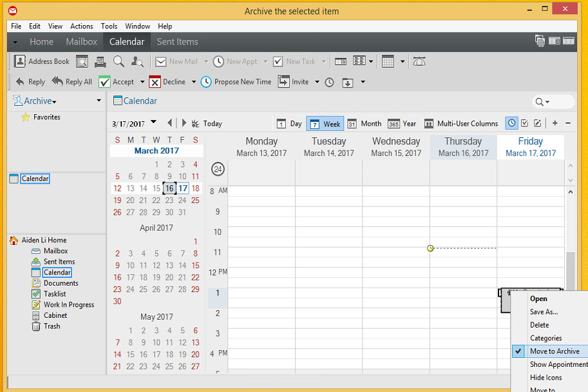Switch to the Home tab
The height and width of the screenshot is (392, 588).
click(x=41, y=42)
